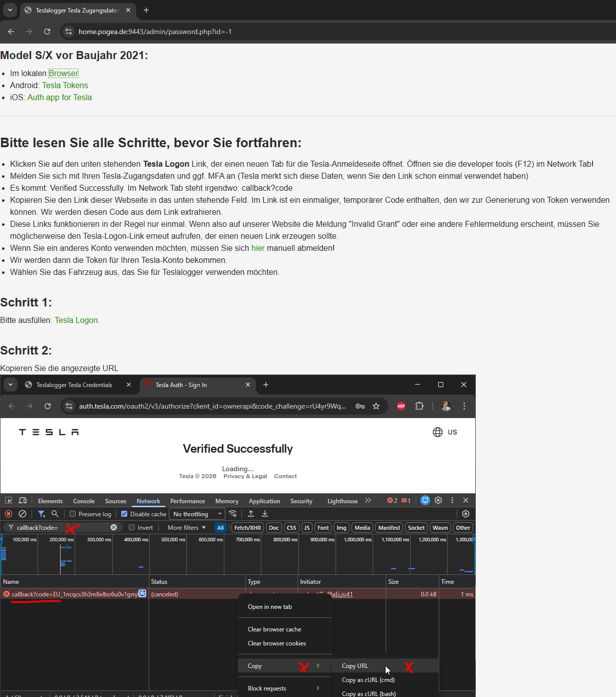
Task: Select the Socket request type filter
Action: (416, 527)
